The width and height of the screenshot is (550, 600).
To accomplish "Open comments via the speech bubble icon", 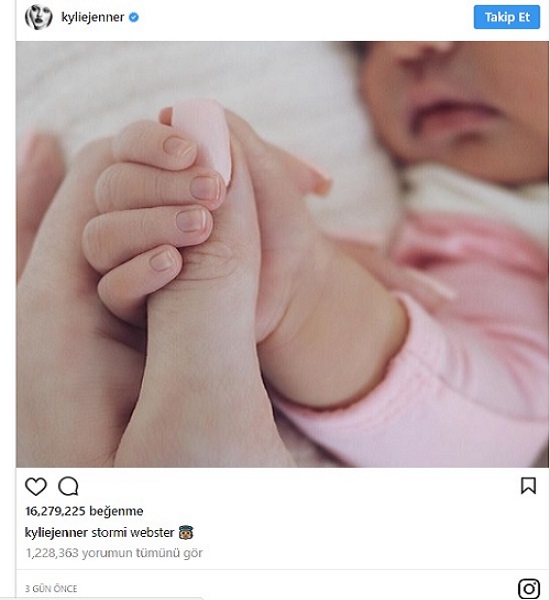I will click(x=68, y=486).
